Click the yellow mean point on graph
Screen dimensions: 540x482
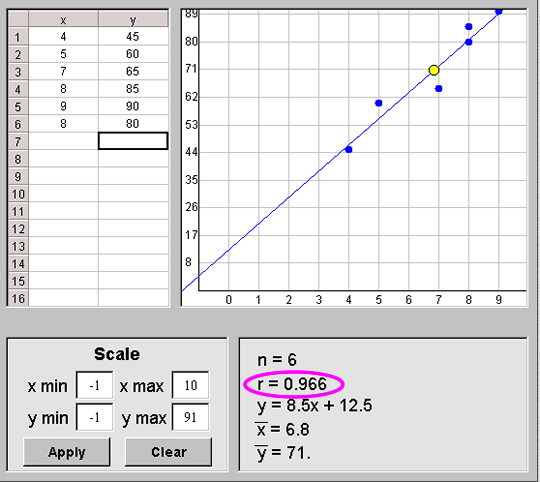tap(434, 70)
